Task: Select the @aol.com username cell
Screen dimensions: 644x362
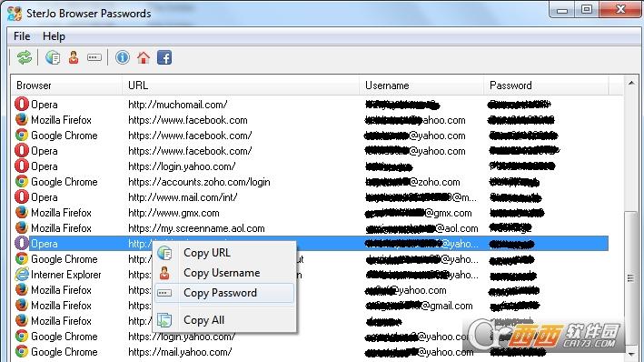Action: [421, 228]
